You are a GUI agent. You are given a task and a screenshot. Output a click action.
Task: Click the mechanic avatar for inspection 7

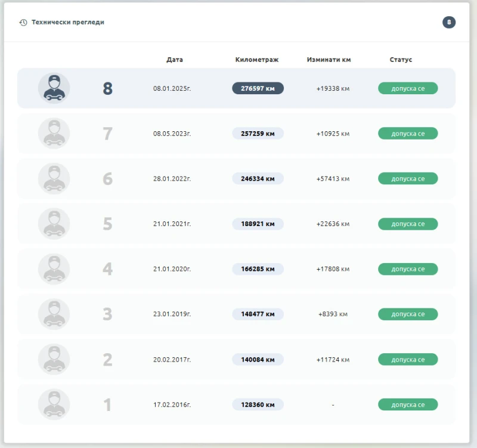click(54, 134)
